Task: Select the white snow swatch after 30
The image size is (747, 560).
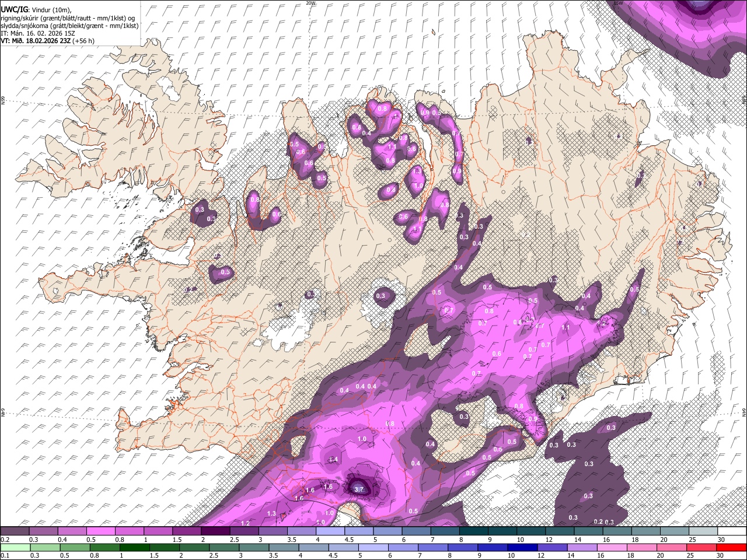Action: point(732,531)
